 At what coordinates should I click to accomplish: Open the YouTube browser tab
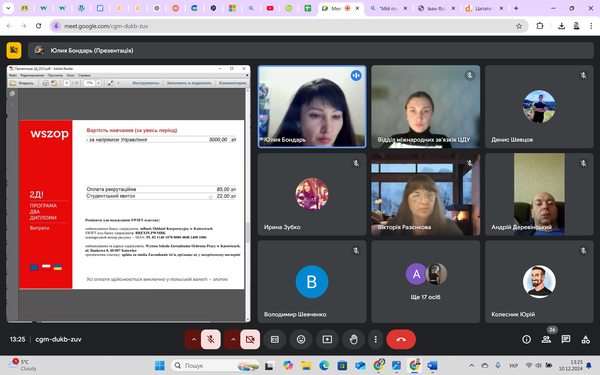tap(270, 8)
